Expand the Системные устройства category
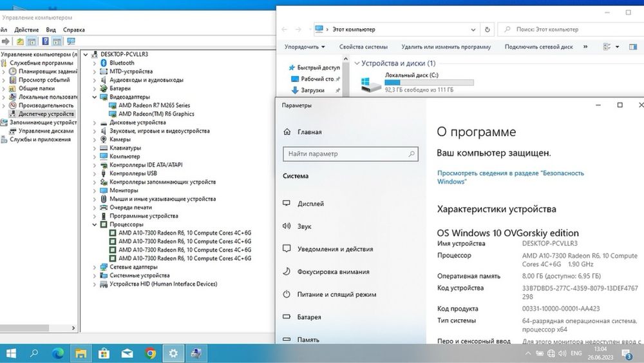 coord(95,275)
